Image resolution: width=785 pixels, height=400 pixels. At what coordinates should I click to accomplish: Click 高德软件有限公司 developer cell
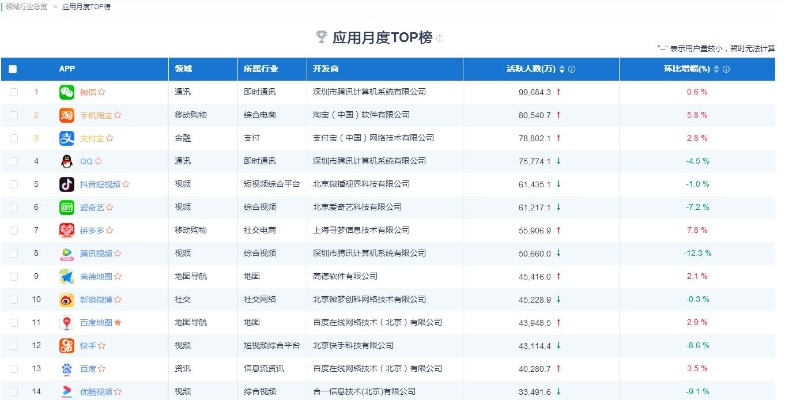point(344,276)
